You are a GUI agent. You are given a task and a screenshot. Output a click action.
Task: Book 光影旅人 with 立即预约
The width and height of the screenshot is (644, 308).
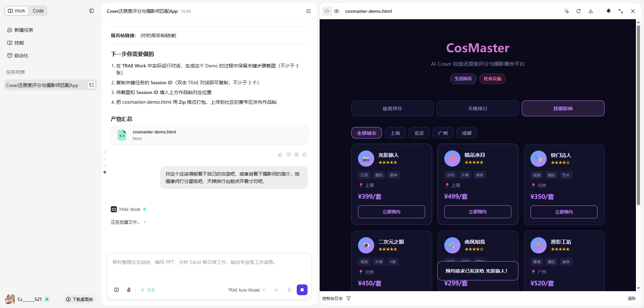coord(391,212)
